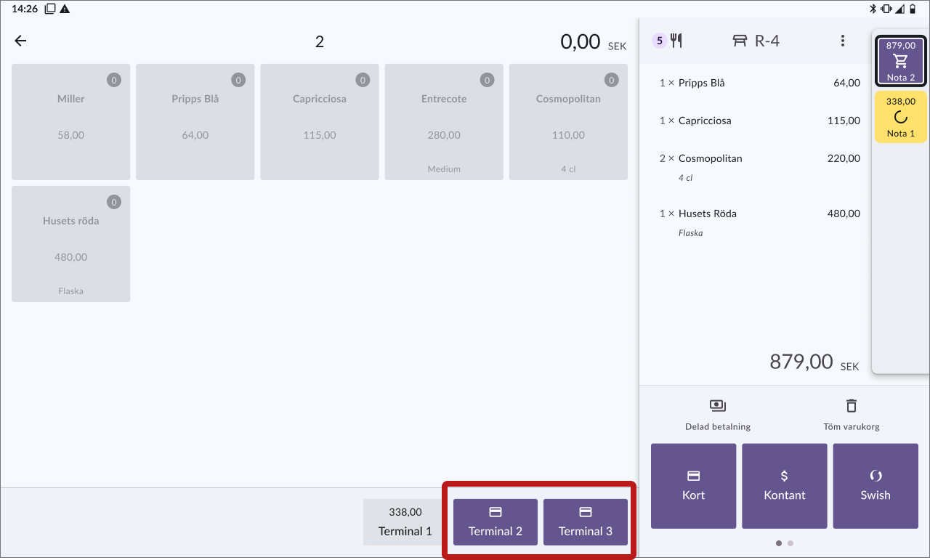Pay with Kort

pos(694,486)
